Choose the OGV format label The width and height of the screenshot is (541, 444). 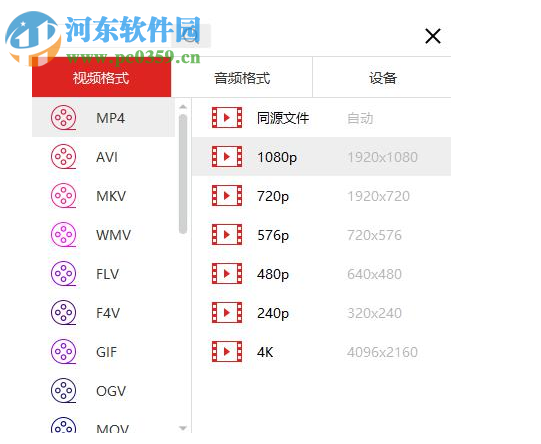pyautogui.click(x=111, y=391)
